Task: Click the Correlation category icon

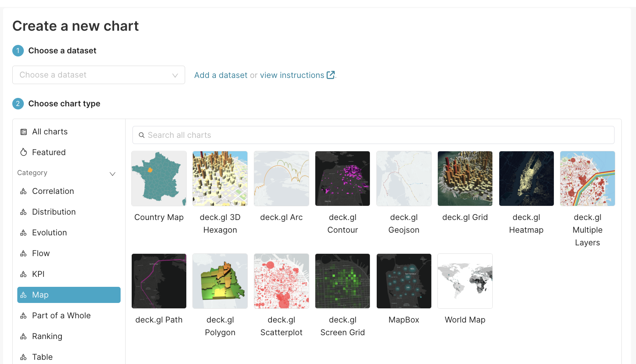Action: point(23,191)
